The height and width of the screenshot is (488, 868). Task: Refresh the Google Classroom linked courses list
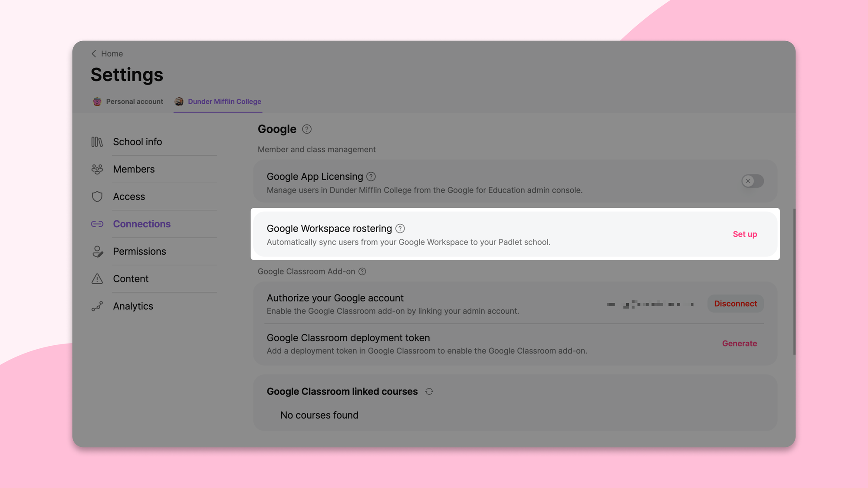click(x=429, y=391)
